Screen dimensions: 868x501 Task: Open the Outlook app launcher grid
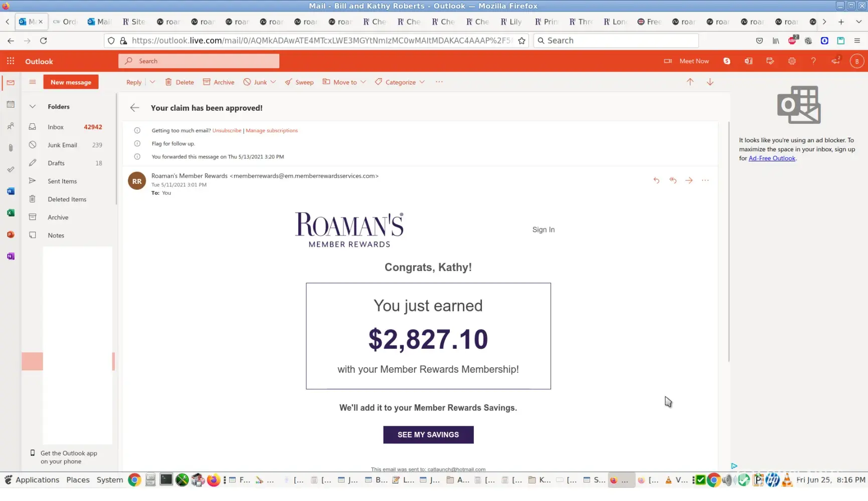click(11, 61)
